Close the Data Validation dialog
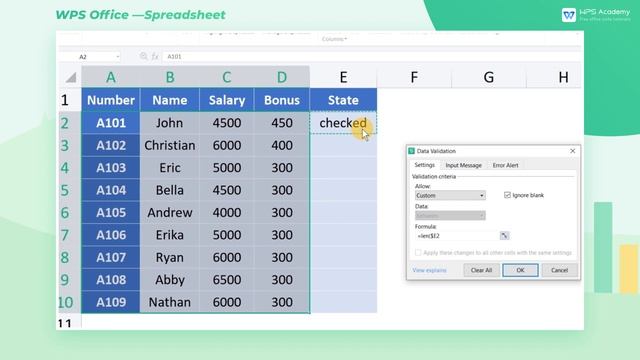The width and height of the screenshot is (640, 360). (x=572, y=151)
